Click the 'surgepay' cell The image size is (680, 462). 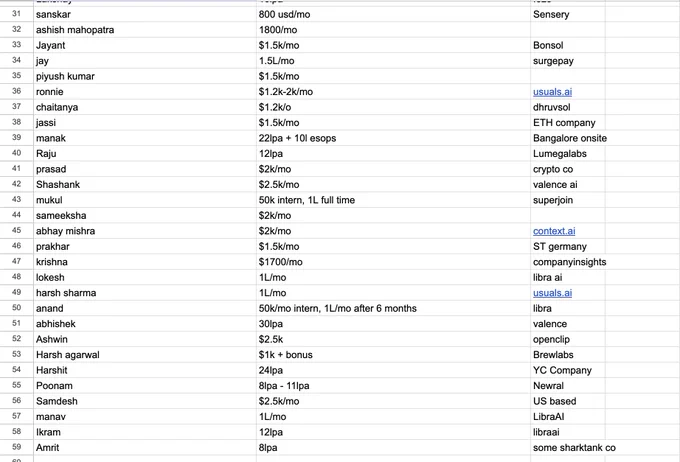568,61
